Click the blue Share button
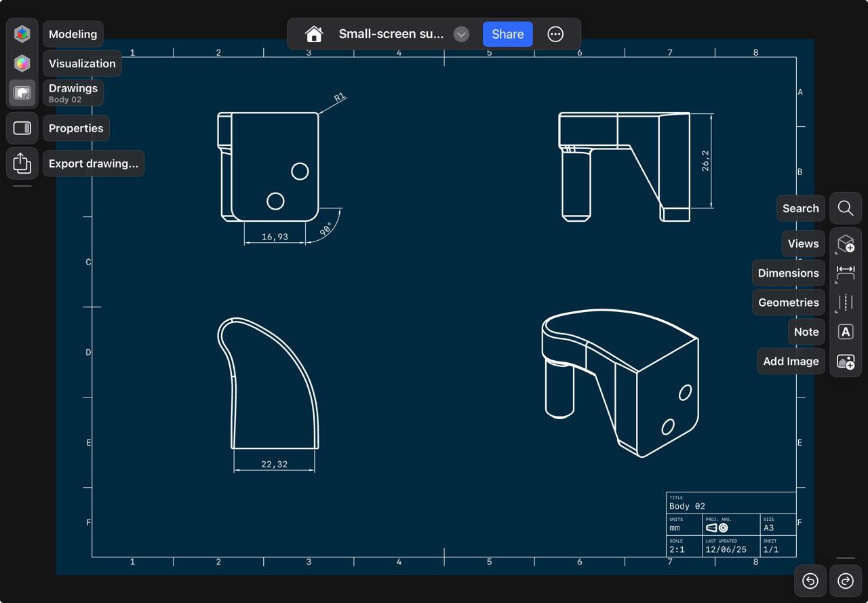 coord(507,34)
